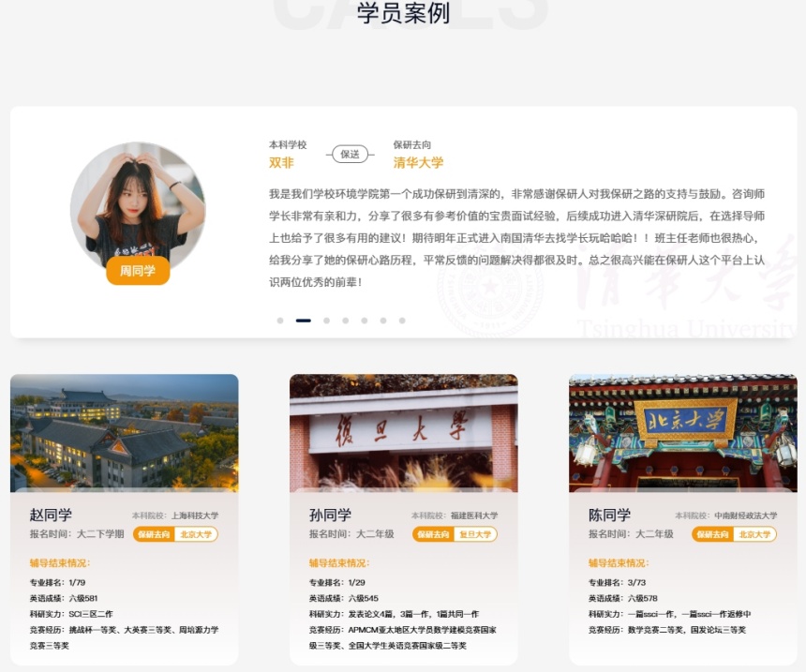Click the 周同学 avatar photo
This screenshot has width=806, height=672.
coord(138,209)
